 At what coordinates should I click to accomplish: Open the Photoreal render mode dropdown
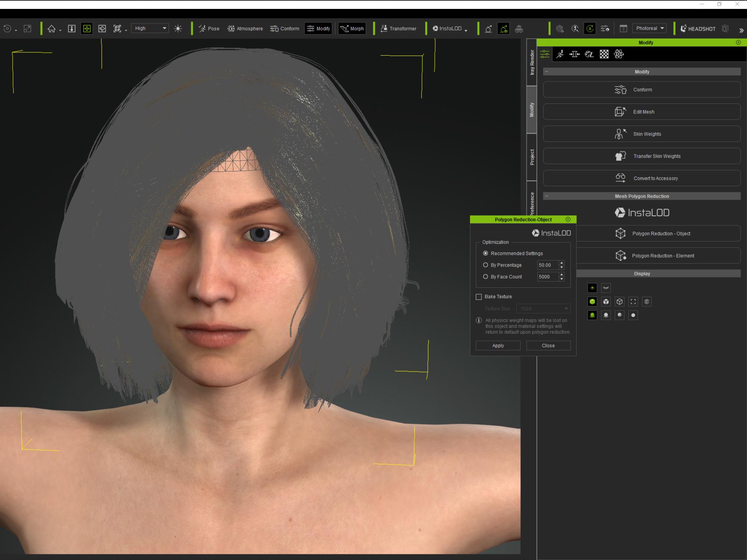(x=650, y=28)
